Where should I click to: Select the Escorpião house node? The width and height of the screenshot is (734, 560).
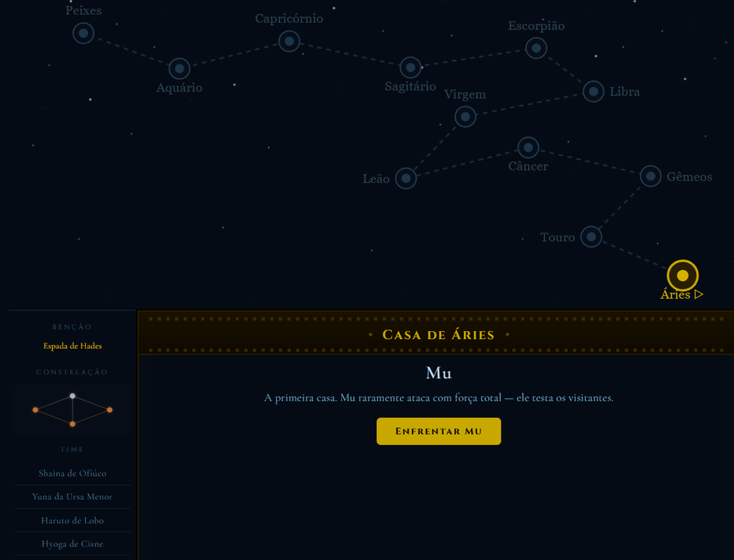tap(537, 48)
